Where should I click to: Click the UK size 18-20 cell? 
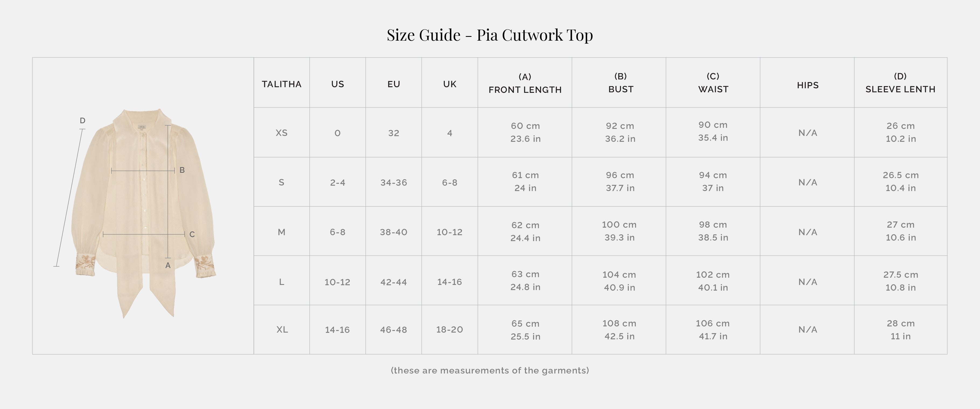[x=449, y=329]
